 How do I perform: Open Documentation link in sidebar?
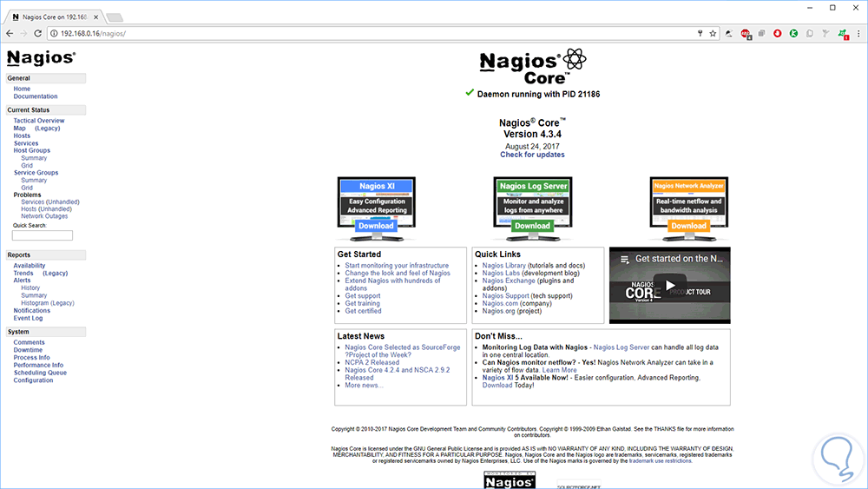click(36, 96)
